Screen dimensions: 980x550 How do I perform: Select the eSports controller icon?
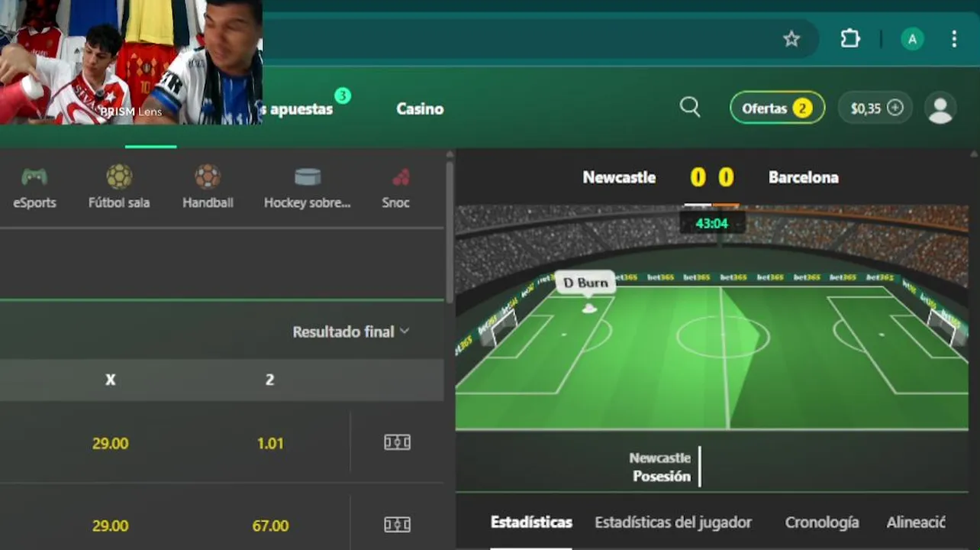click(x=34, y=178)
